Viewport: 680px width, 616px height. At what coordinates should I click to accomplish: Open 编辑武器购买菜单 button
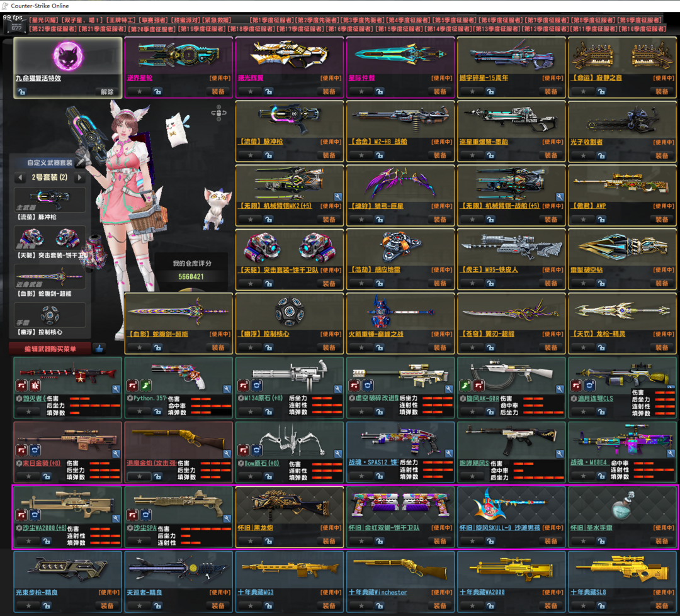point(50,349)
